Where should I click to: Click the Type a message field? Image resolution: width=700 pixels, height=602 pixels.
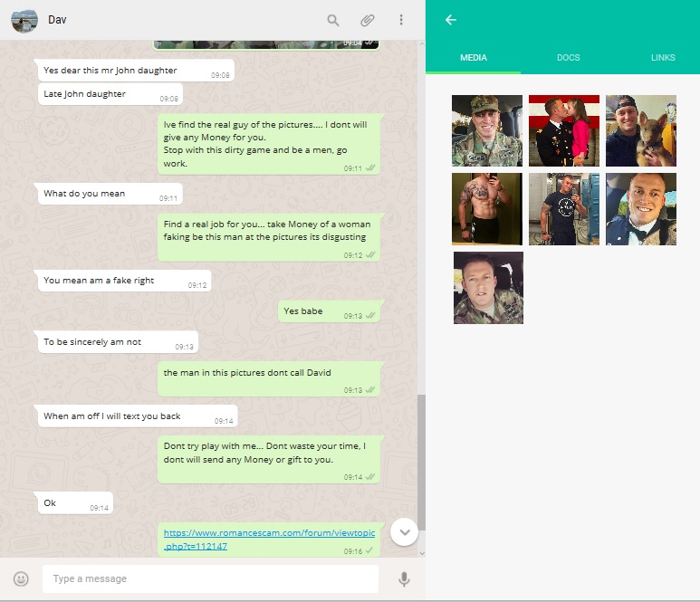pos(210,578)
